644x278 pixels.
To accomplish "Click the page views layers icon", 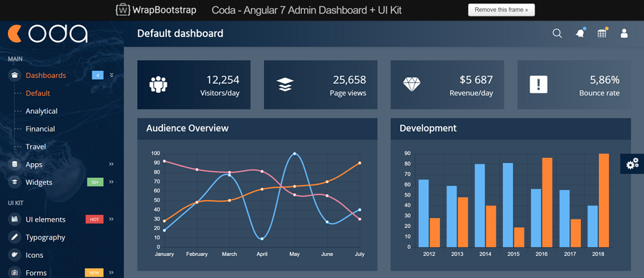I will [x=285, y=85].
